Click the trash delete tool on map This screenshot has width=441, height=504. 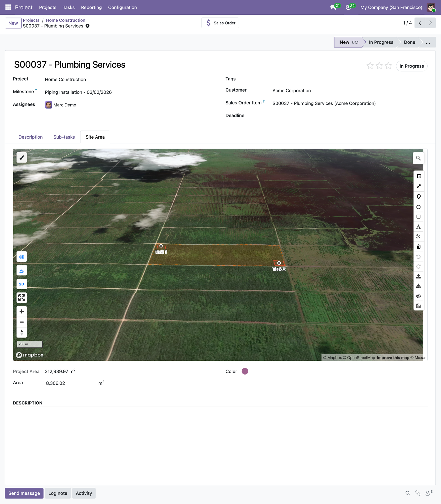pos(419,246)
